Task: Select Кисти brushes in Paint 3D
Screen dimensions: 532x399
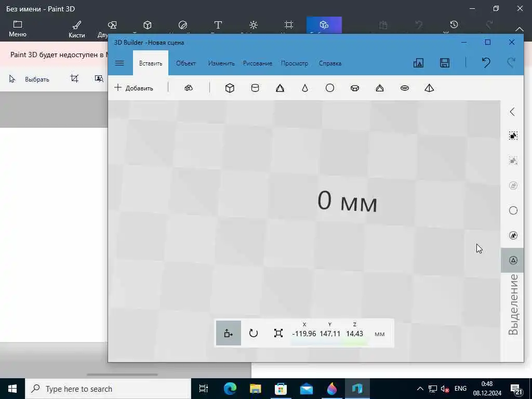Action: click(77, 29)
